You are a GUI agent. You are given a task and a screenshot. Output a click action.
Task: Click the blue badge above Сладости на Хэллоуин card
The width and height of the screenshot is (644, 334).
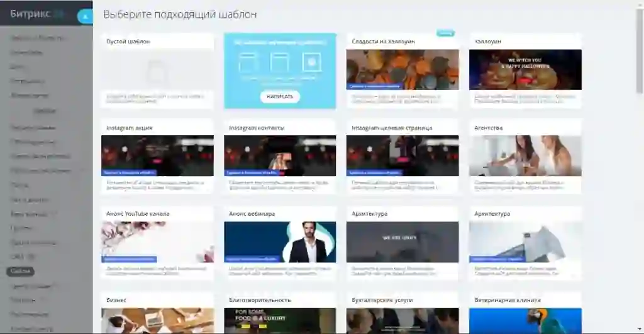click(x=445, y=33)
